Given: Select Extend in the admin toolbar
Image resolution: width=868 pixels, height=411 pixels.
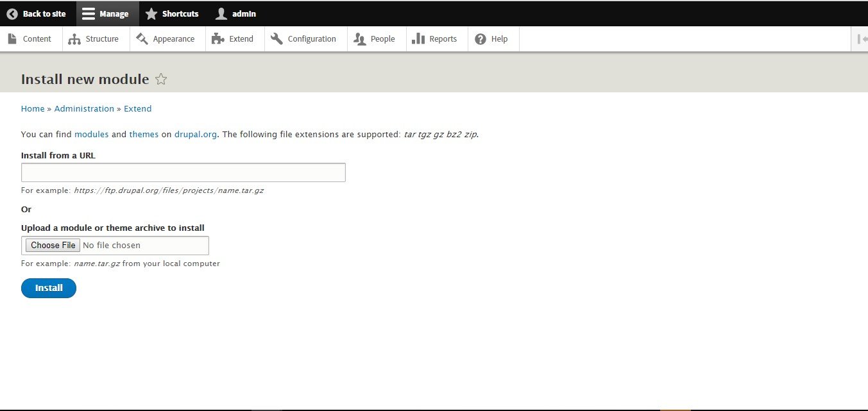Looking at the screenshot, I should tap(234, 39).
